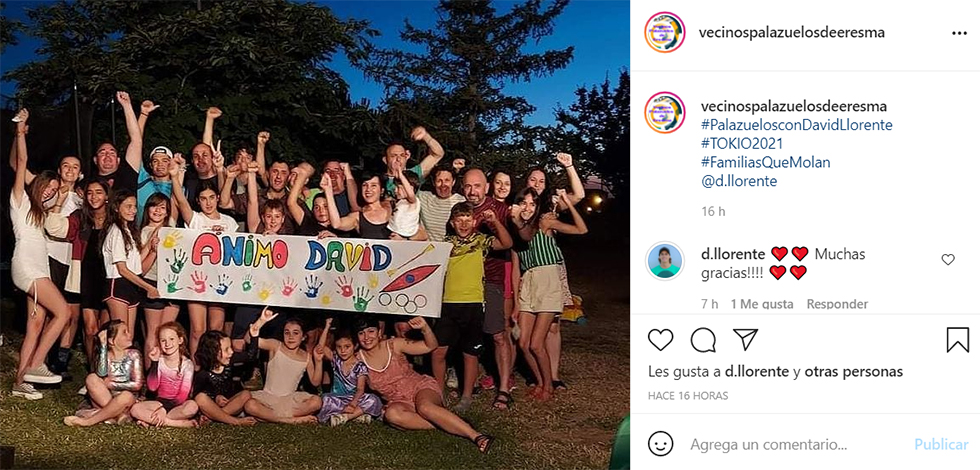Focus the 'Agrega un comentario...' field
The height and width of the screenshot is (470, 980).
pos(795,445)
